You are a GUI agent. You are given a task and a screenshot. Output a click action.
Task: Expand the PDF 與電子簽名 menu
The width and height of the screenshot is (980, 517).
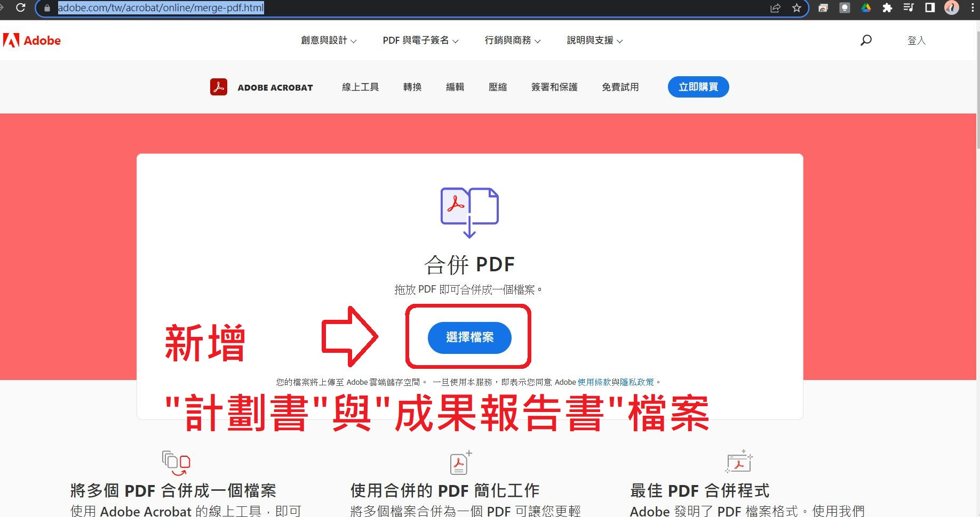click(420, 41)
